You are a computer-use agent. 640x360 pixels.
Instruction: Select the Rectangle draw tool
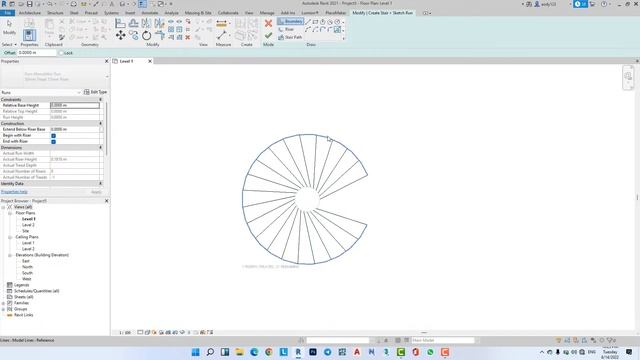coord(316,22)
